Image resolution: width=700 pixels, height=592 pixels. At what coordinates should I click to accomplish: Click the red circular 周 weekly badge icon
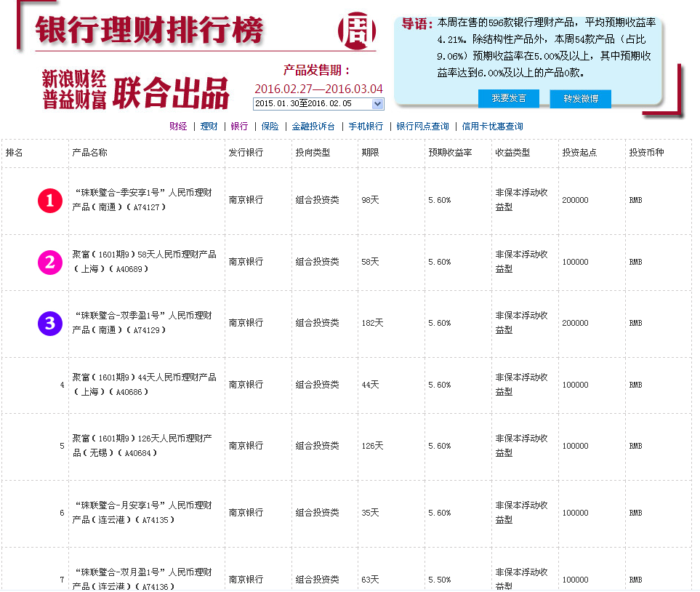357,29
